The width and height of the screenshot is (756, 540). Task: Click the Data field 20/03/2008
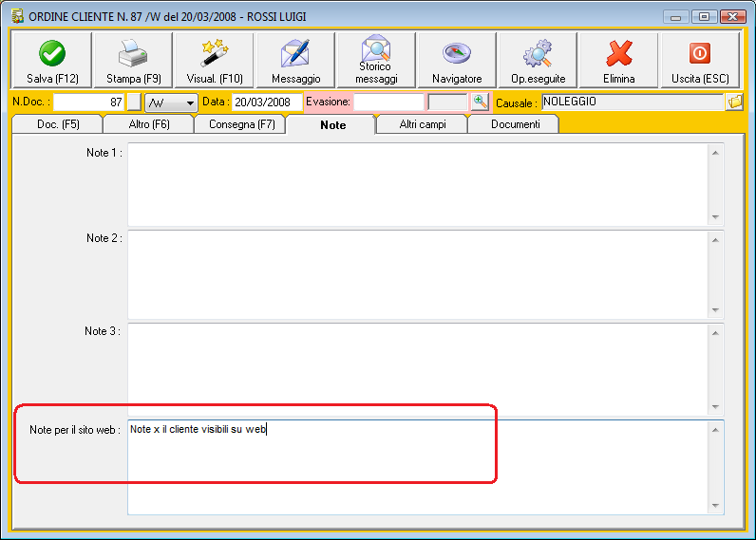click(x=267, y=102)
